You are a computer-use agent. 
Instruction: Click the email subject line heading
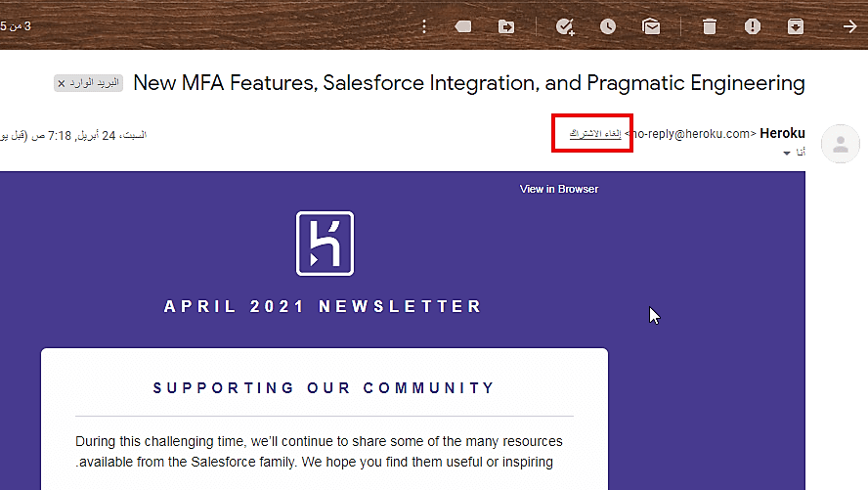[468, 83]
